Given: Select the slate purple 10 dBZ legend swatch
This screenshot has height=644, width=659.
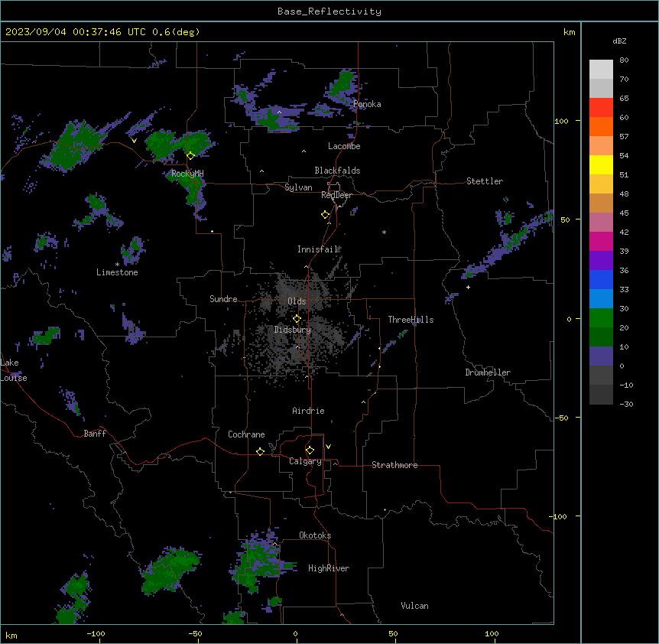Looking at the screenshot, I should click(x=601, y=356).
